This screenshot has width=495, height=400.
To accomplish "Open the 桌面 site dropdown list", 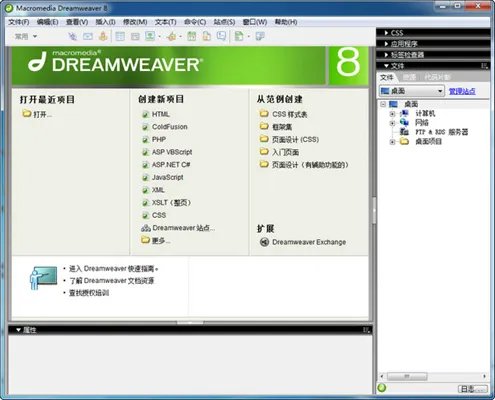I will click(x=412, y=91).
